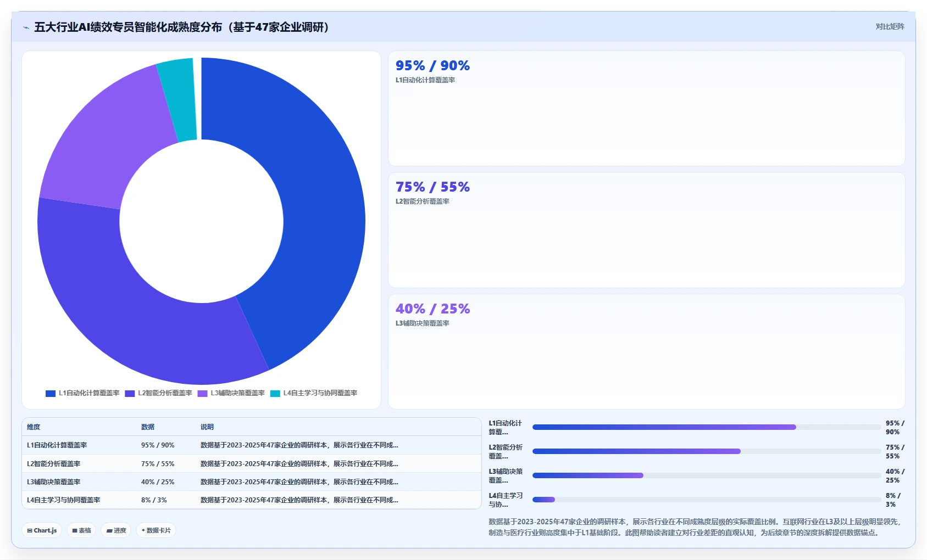Click the Chart.js tag chip
The width and height of the screenshot is (927, 560).
pyautogui.click(x=42, y=530)
